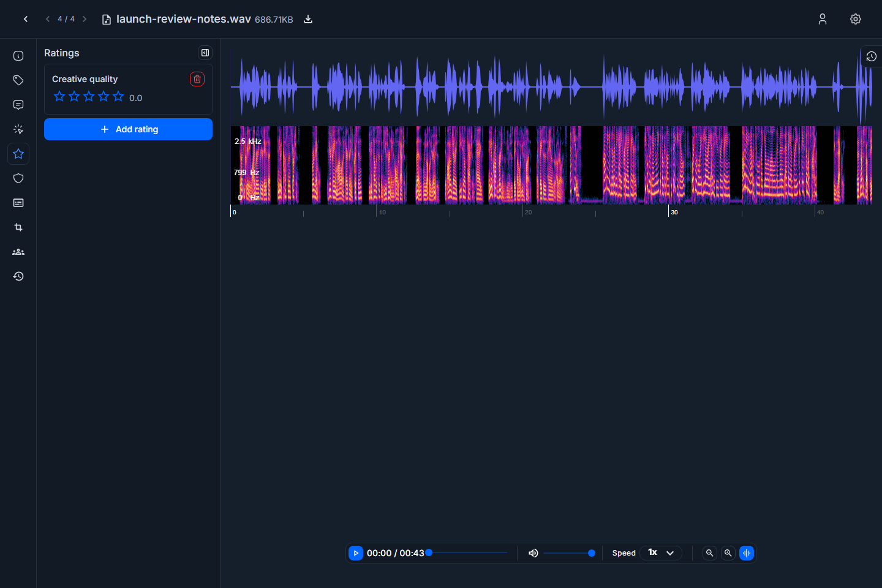Click the 0.0 rating value
The height and width of the screenshot is (588, 882).
click(135, 98)
